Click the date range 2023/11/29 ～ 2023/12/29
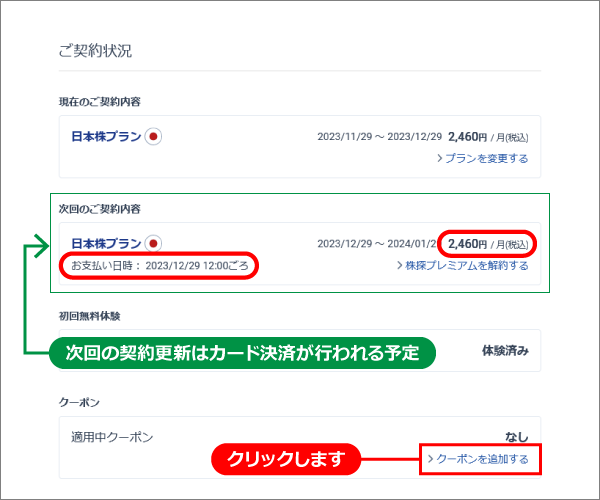 coord(380,137)
